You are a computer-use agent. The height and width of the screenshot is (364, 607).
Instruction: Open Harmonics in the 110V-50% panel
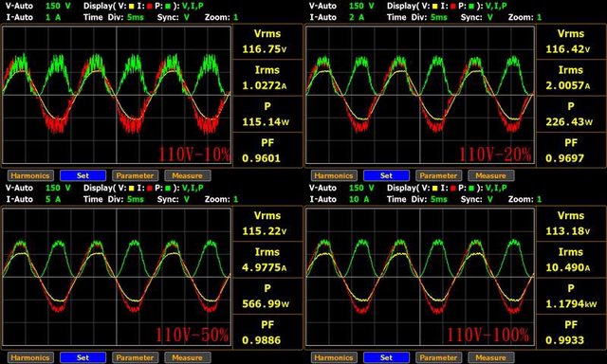tap(30, 357)
